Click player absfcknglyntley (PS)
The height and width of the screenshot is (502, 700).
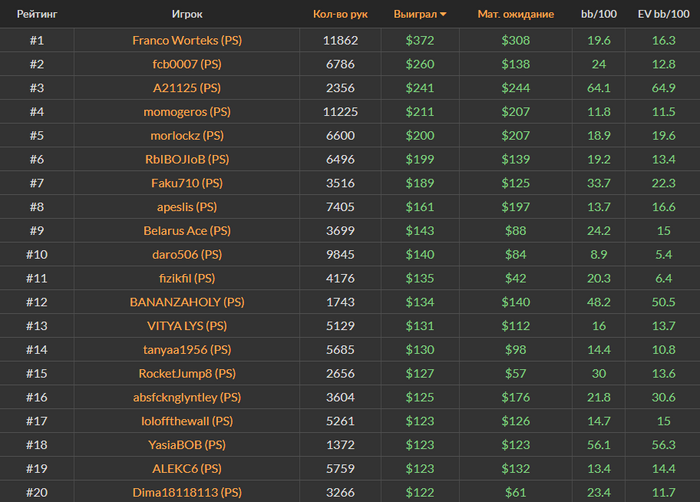tap(187, 397)
